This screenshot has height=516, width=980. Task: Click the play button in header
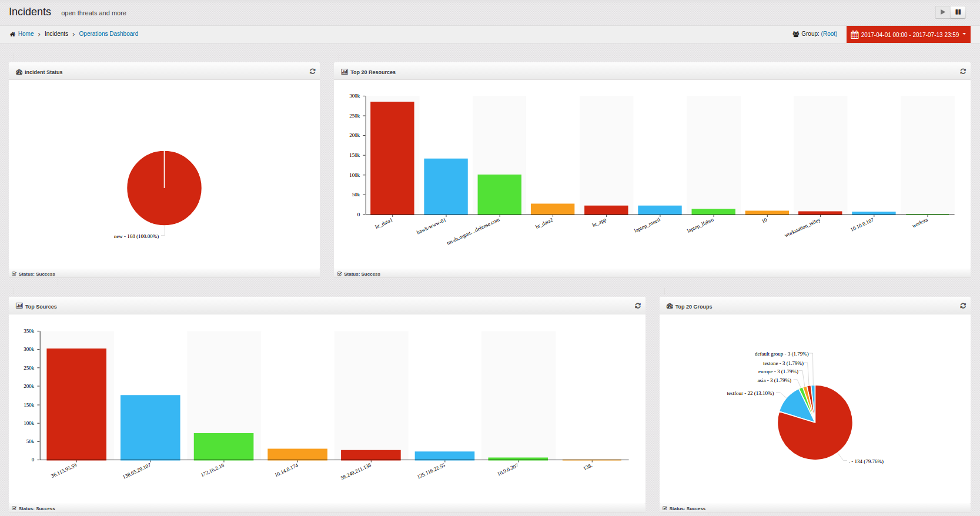(x=943, y=12)
